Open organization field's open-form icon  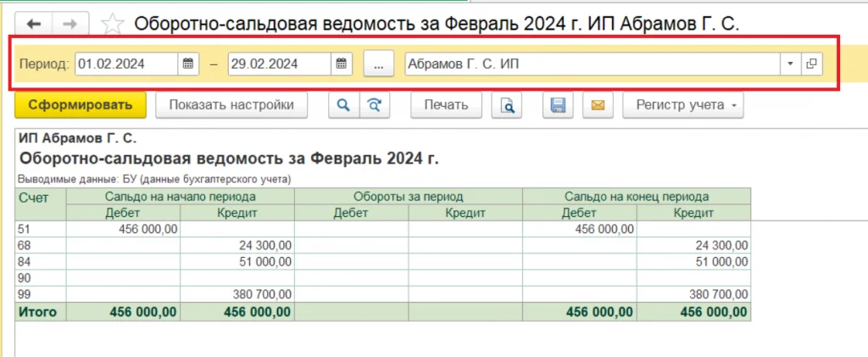811,64
